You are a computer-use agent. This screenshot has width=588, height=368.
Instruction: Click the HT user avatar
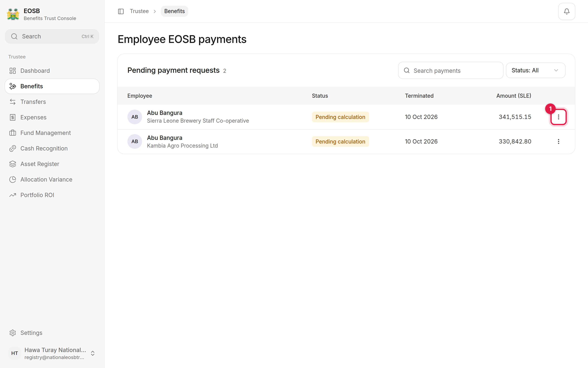point(14,353)
